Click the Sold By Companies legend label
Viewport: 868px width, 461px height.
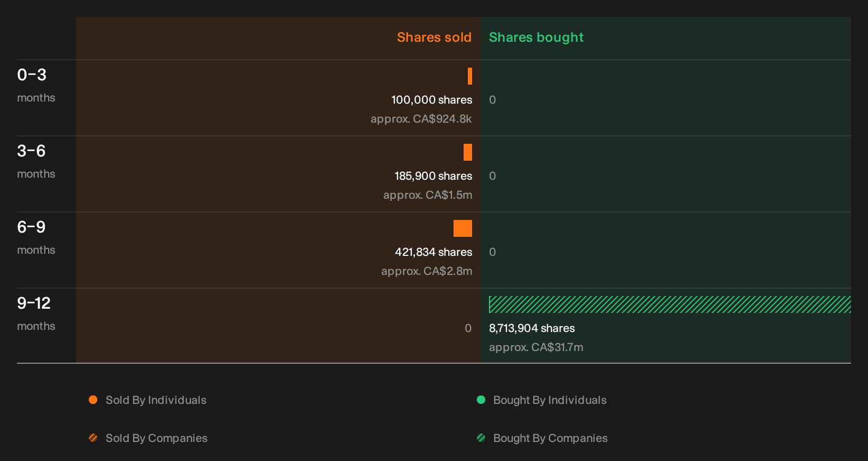coord(156,438)
